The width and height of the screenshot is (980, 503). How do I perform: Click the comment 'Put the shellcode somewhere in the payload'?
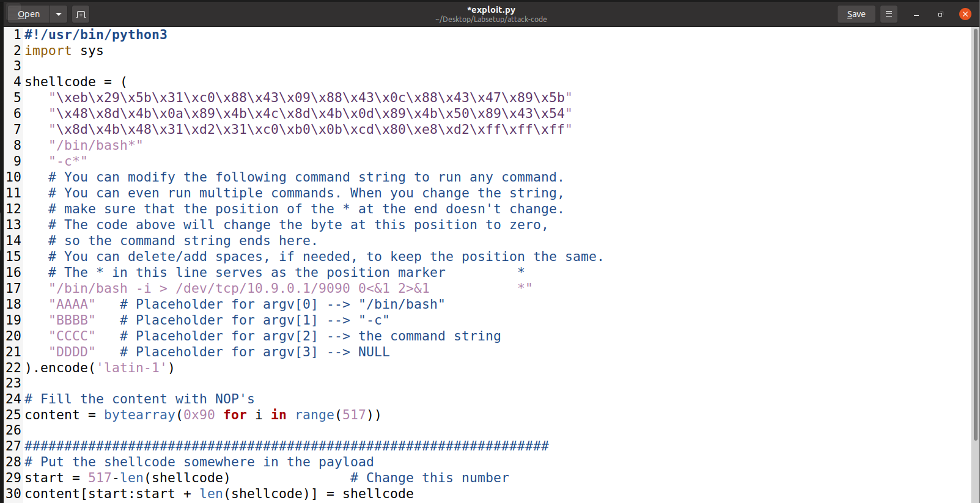[199, 462]
